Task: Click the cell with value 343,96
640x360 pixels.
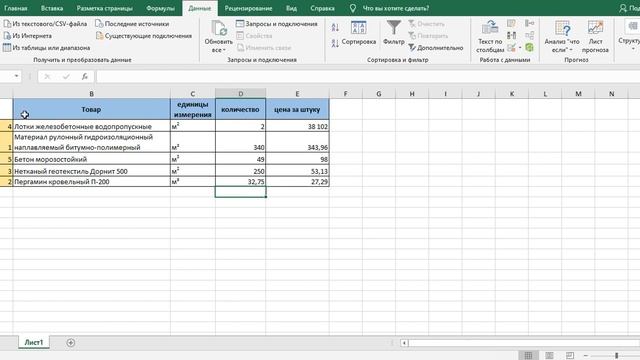Action: pos(297,142)
